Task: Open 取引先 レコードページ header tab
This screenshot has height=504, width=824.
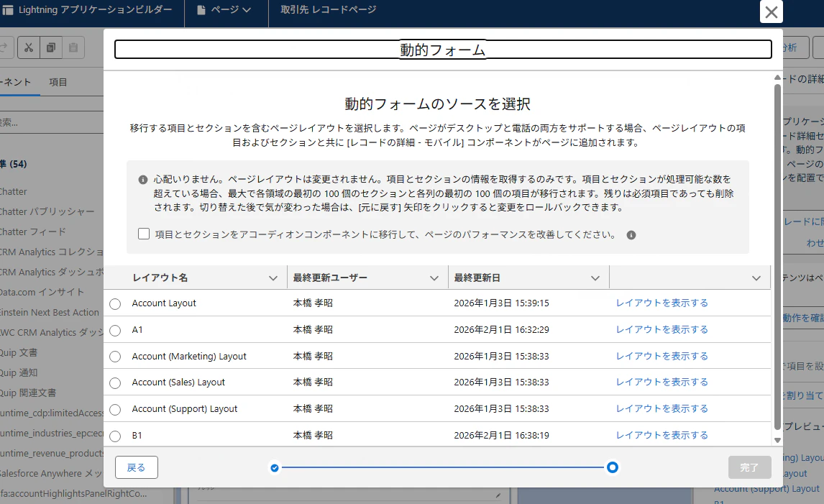Action: pyautogui.click(x=329, y=10)
